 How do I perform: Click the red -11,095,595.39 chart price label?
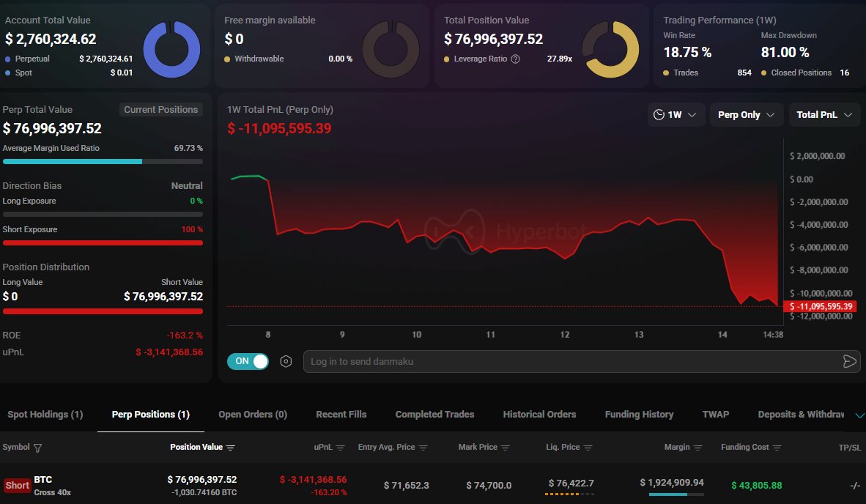pos(820,306)
